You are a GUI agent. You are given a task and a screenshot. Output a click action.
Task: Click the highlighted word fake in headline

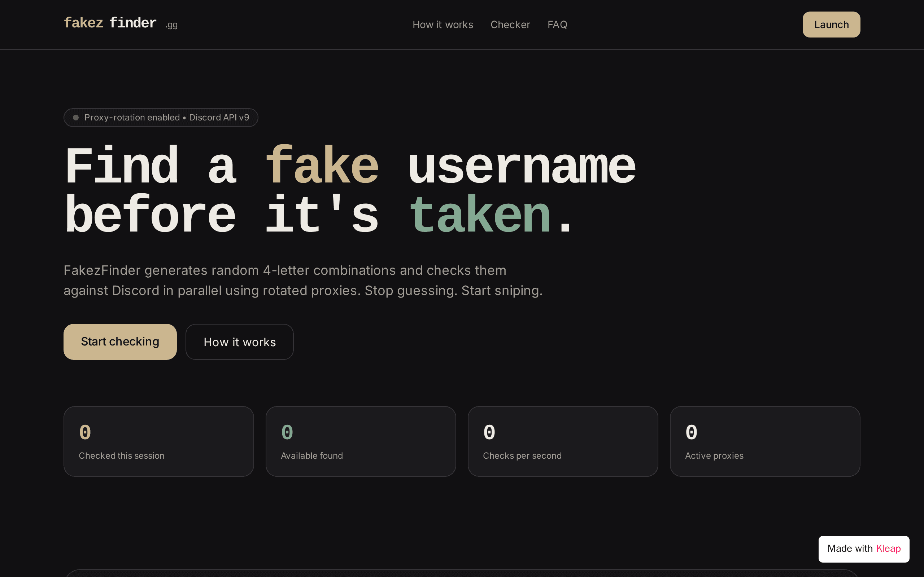pos(322,166)
